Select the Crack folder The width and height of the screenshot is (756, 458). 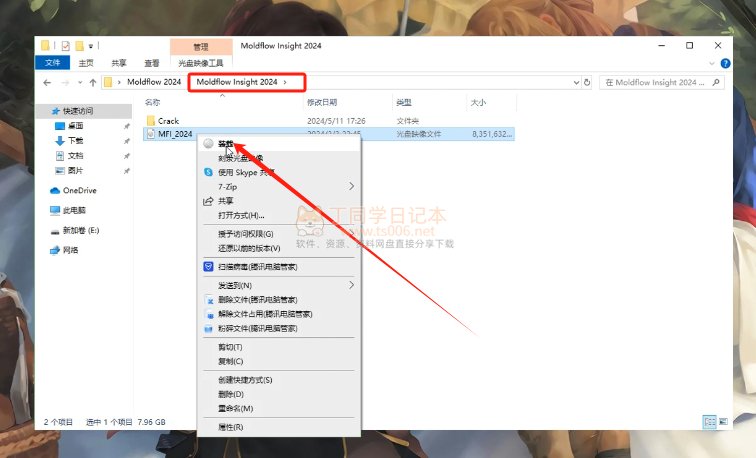pos(168,121)
